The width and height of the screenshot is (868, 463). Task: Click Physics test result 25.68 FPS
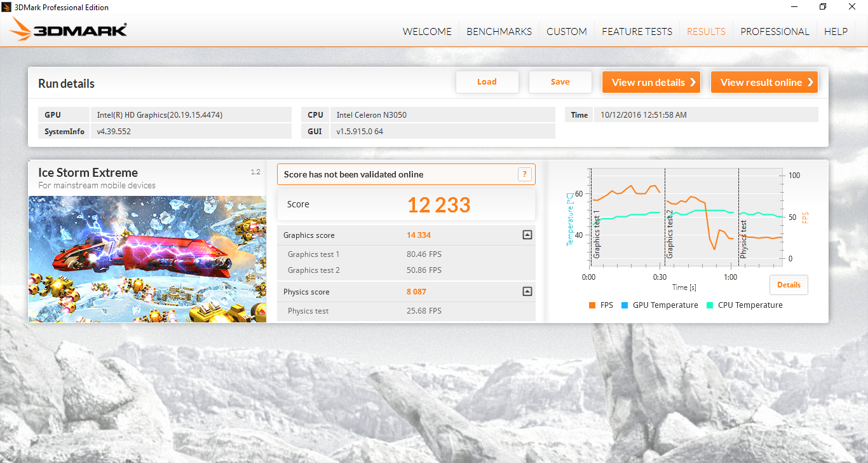tap(424, 311)
